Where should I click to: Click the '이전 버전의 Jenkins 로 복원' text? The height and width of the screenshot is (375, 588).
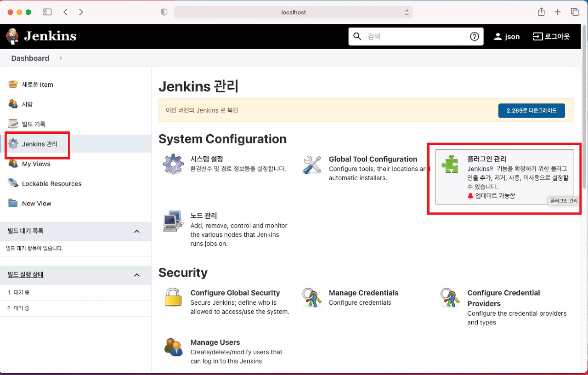point(202,110)
